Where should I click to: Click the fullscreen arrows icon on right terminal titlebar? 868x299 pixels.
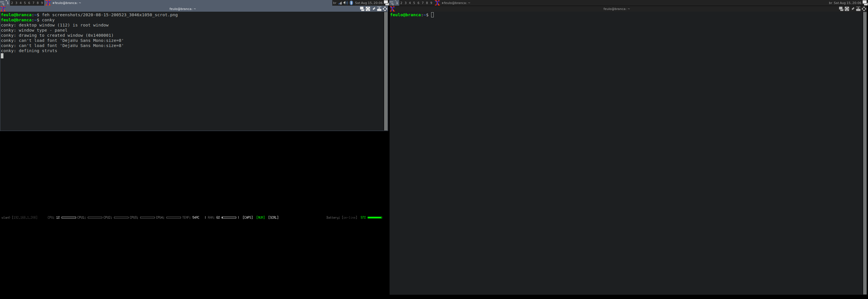click(x=864, y=9)
